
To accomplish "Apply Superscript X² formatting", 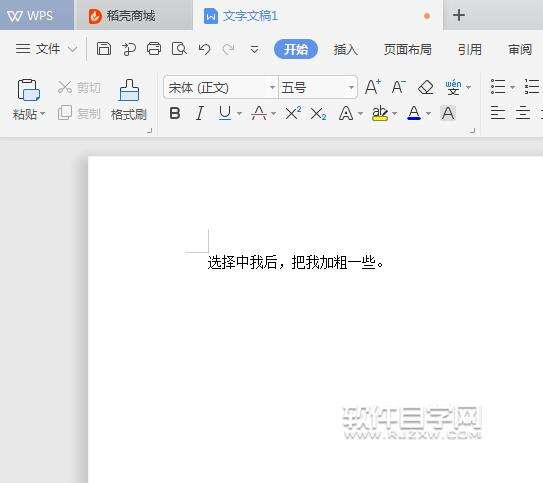I will 293,113.
